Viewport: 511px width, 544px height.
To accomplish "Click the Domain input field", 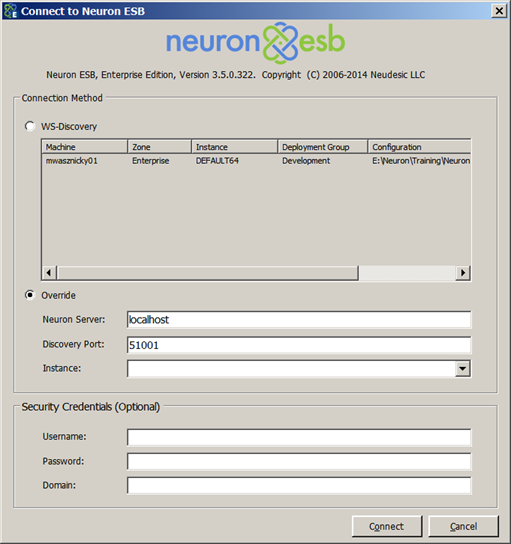I will [x=299, y=485].
